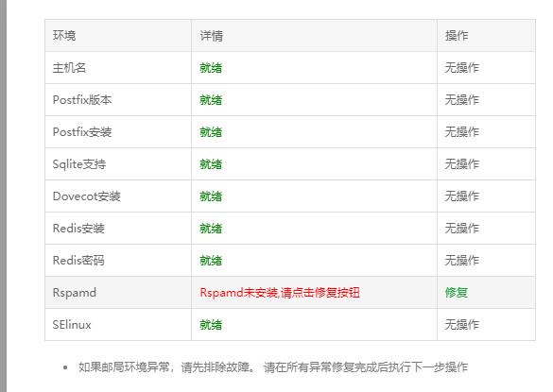
Task: Click the Dovecot安装 row label
Action: 86,196
